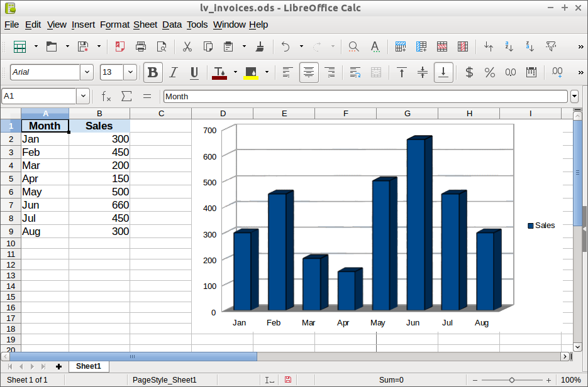
Task: Open the font name dropdown
Action: 87,72
